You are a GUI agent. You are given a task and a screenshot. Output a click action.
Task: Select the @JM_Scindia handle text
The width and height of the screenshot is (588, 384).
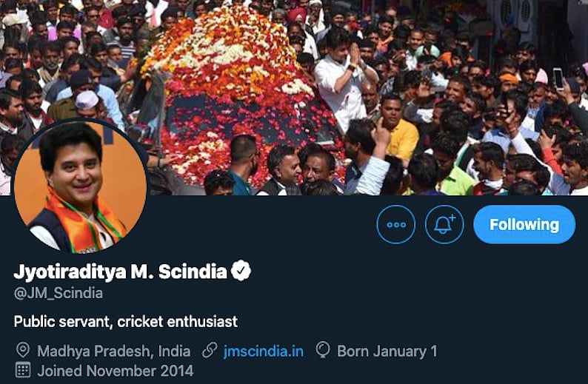click(59, 293)
